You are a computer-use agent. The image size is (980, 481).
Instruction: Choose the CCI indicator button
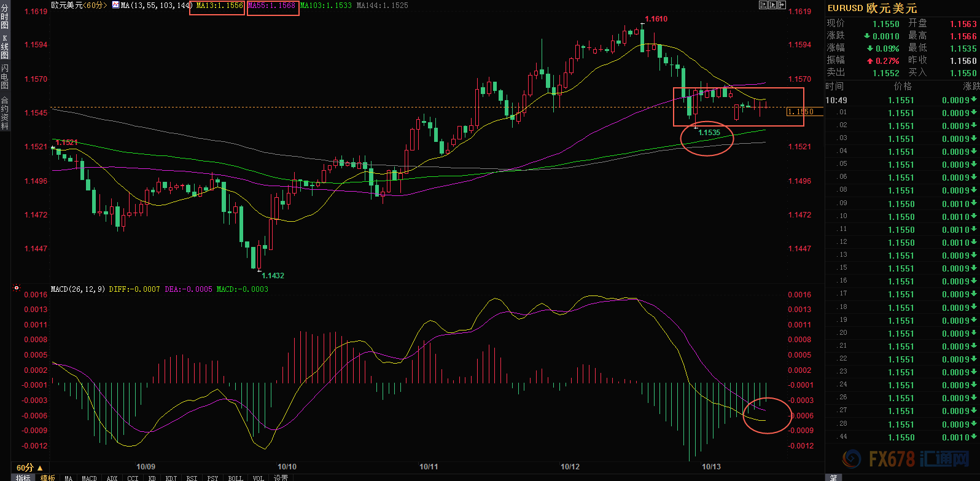coord(133,477)
